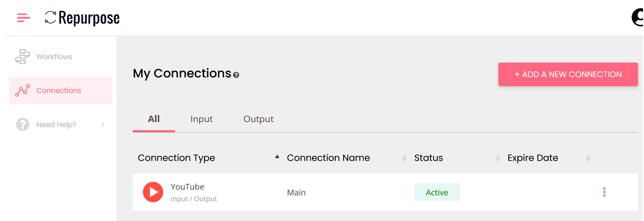
Task: Sort by Connection Name arrows
Action: tap(404, 158)
